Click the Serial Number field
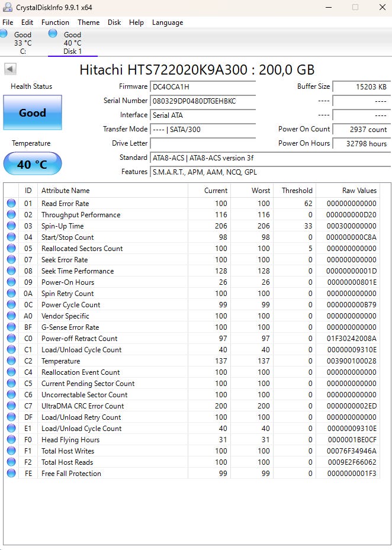 point(203,101)
